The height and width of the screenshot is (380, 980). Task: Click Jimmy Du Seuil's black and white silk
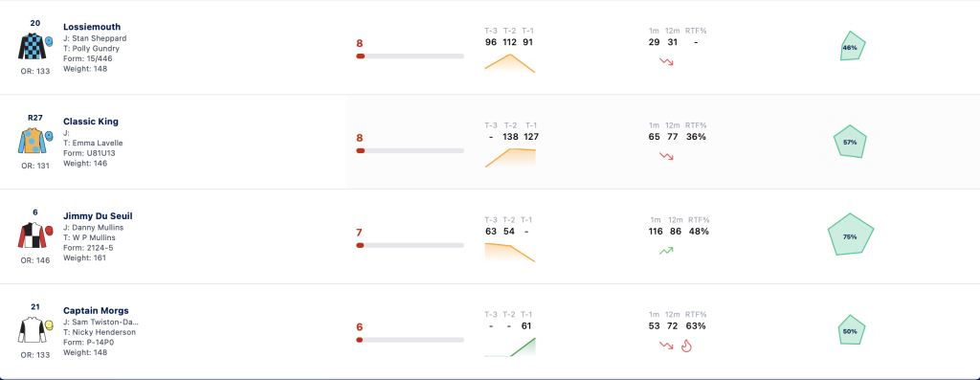click(x=32, y=235)
